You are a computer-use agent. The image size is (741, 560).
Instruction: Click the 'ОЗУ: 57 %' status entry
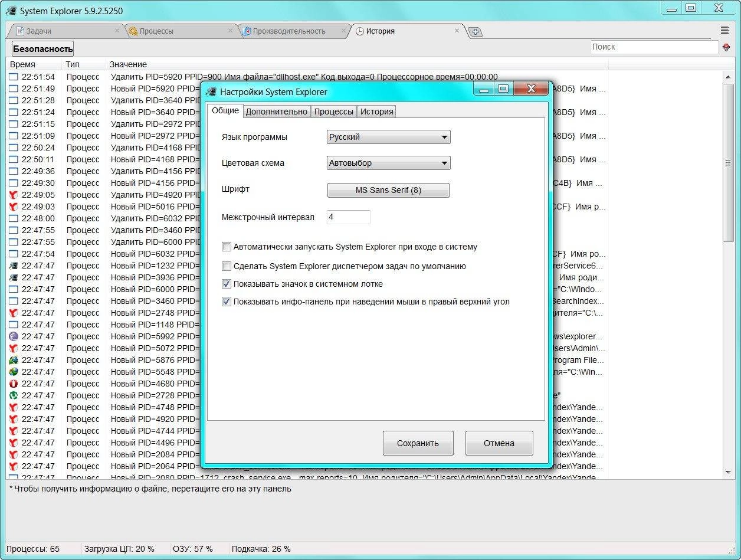point(192,549)
